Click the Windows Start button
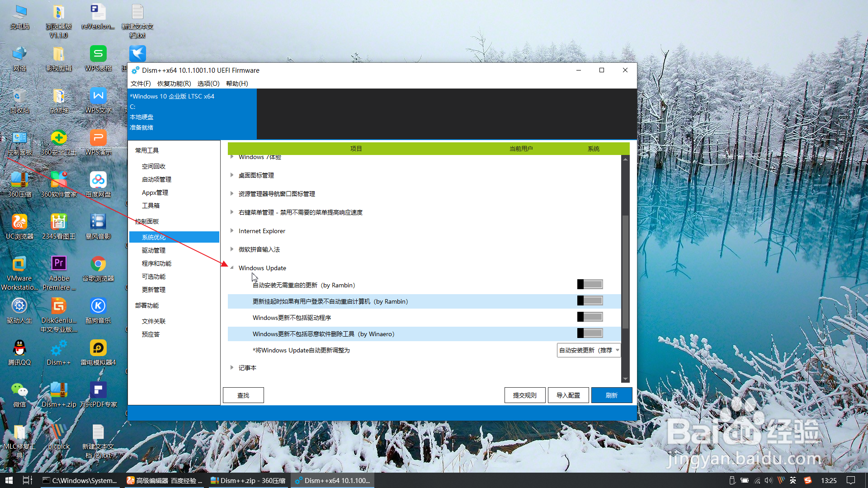Screen dimensions: 868x488 9,480
